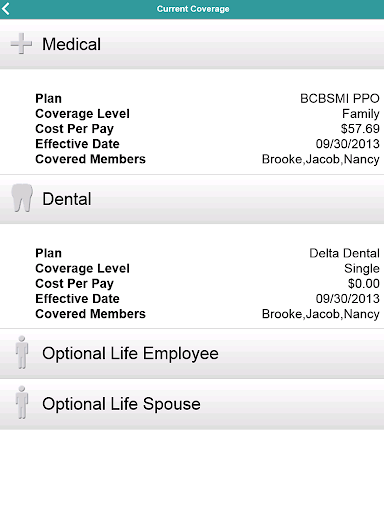Click the Medical cost $57.69

(x=360, y=129)
